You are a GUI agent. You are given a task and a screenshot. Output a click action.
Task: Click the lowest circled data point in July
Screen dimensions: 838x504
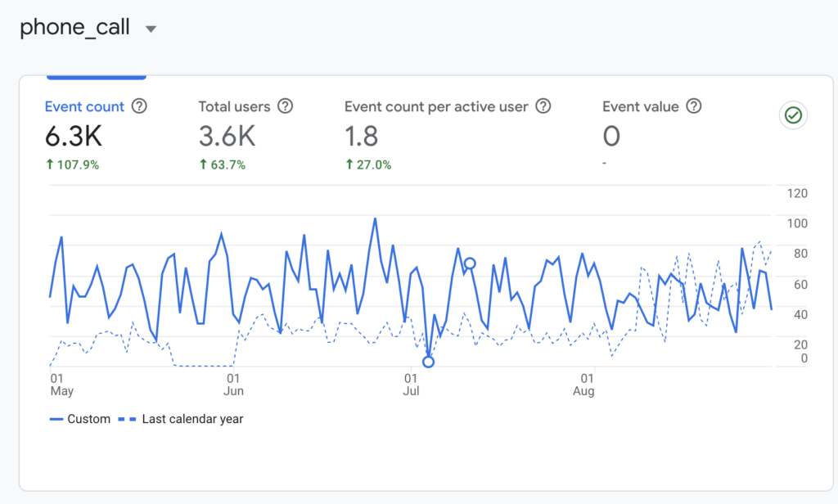pos(428,362)
